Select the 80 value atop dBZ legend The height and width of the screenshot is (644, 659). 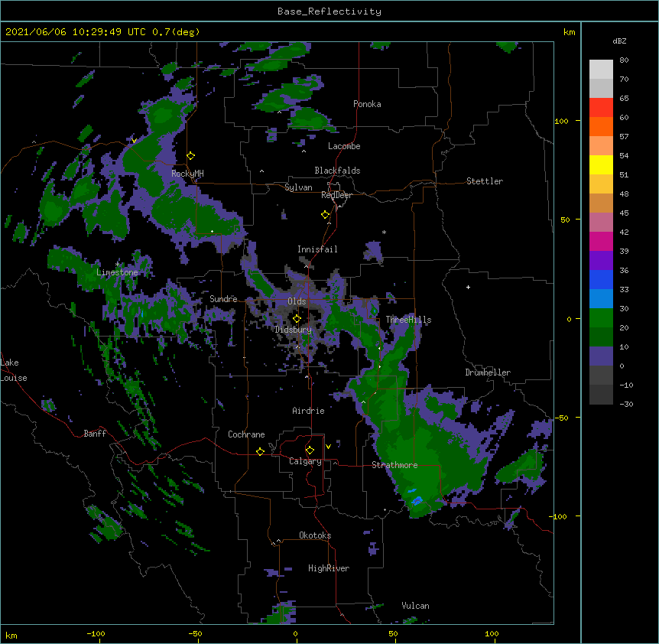click(624, 60)
